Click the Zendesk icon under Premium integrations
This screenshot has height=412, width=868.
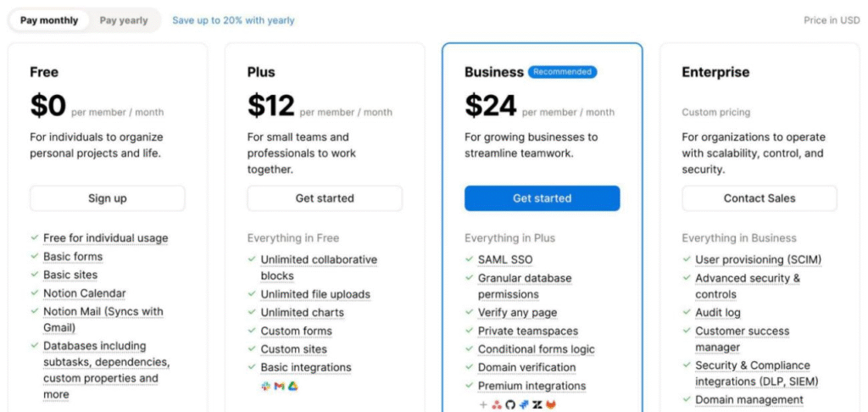pos(537,405)
